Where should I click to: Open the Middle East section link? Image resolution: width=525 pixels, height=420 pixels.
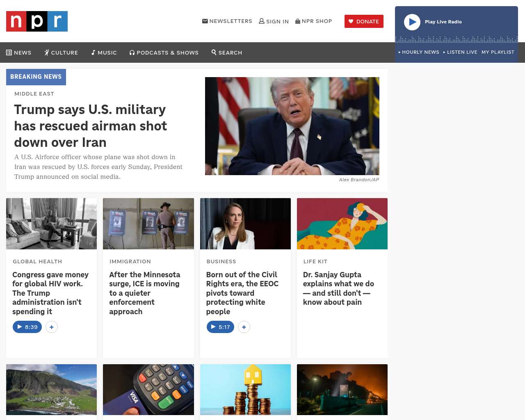tap(34, 94)
